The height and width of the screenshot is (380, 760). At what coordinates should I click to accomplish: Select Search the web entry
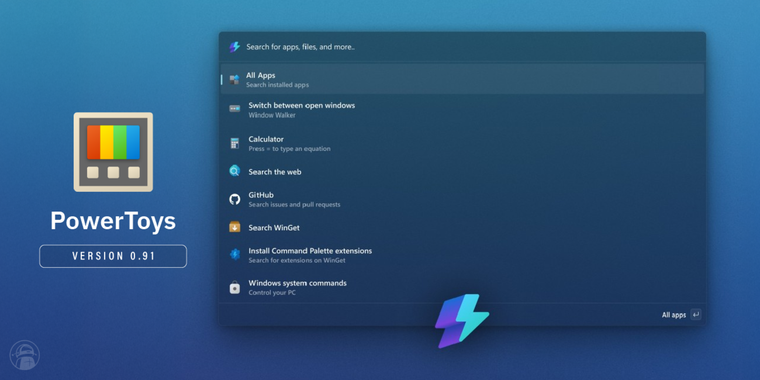click(462, 172)
